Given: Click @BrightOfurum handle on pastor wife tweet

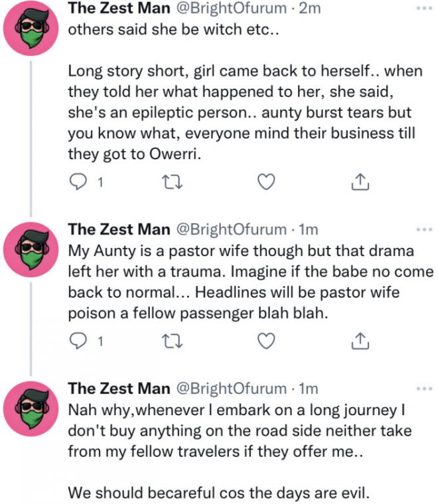Looking at the screenshot, I should tap(230, 230).
